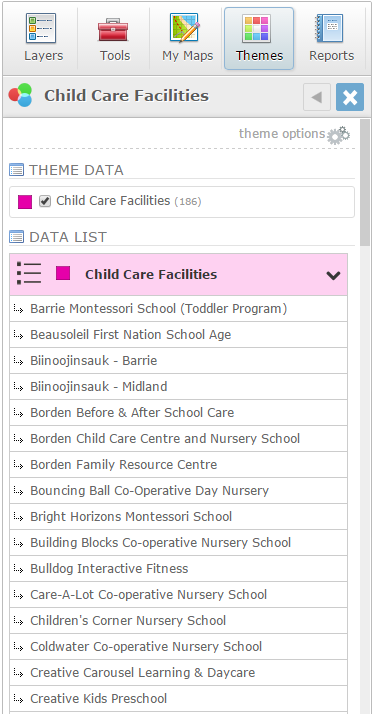Select the Themes tab

[x=259, y=38]
